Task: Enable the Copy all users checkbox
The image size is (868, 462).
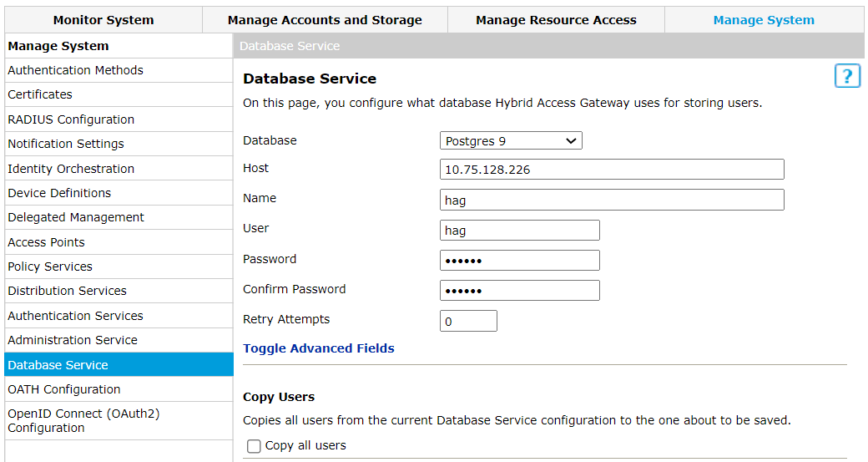Action: point(255,446)
